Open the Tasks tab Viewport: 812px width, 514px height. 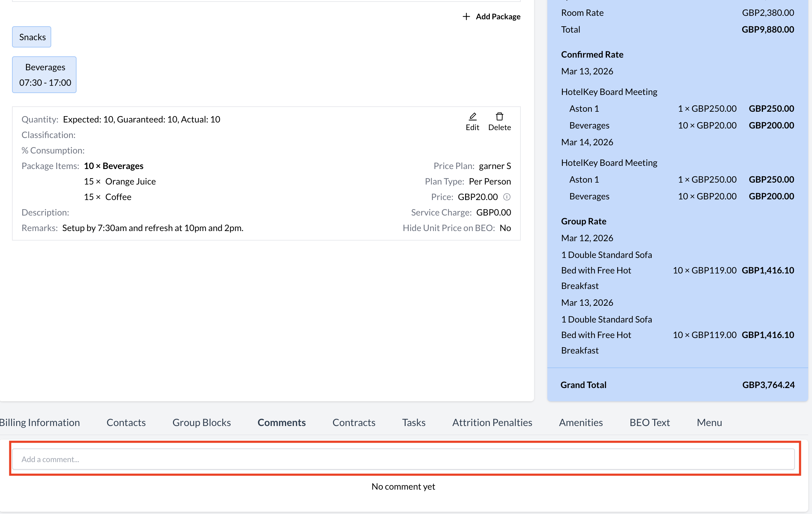point(413,422)
